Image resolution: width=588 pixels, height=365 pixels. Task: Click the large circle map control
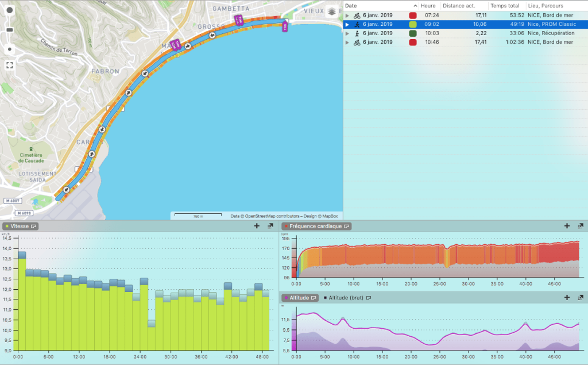pyautogui.click(x=9, y=11)
